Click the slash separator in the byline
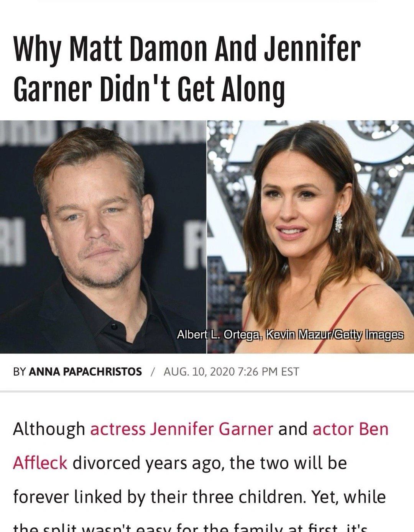The width and height of the screenshot is (414, 532). [153, 372]
